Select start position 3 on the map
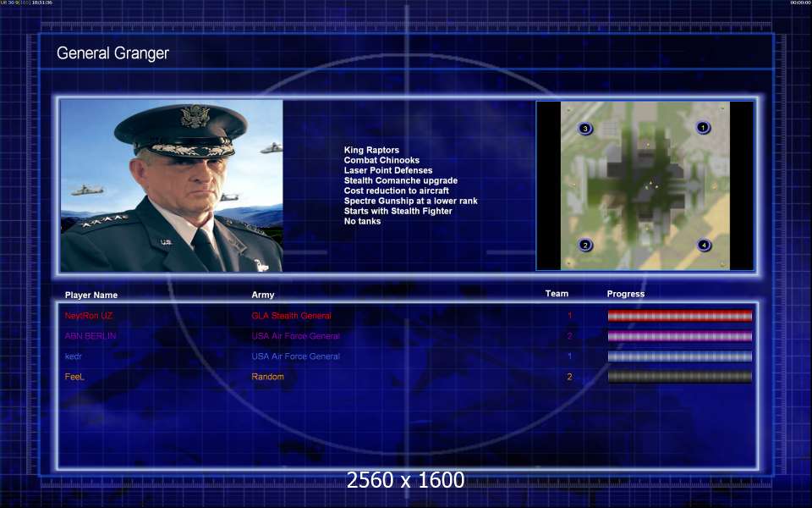The width and height of the screenshot is (812, 508). click(585, 129)
